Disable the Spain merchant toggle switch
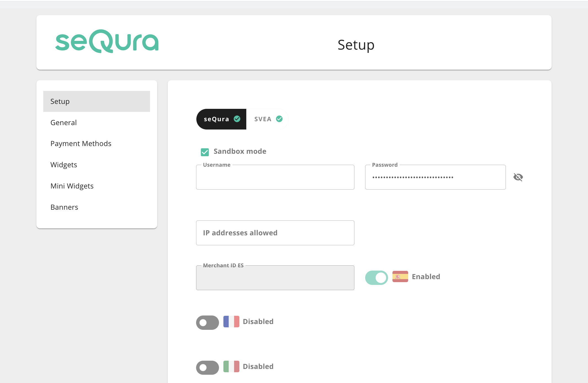The height and width of the screenshot is (383, 588). tap(376, 277)
